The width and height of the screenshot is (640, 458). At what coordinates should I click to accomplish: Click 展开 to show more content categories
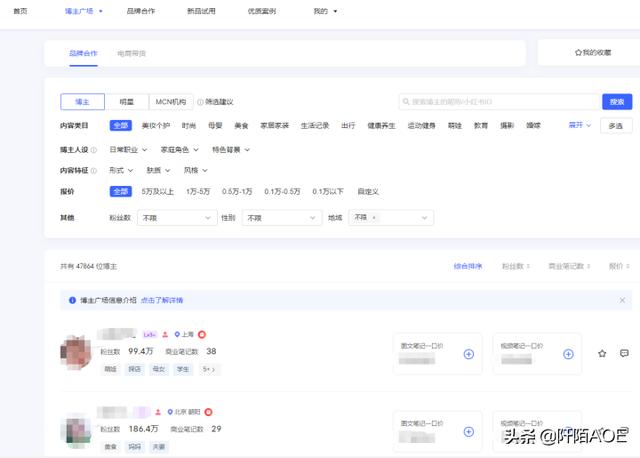point(580,125)
